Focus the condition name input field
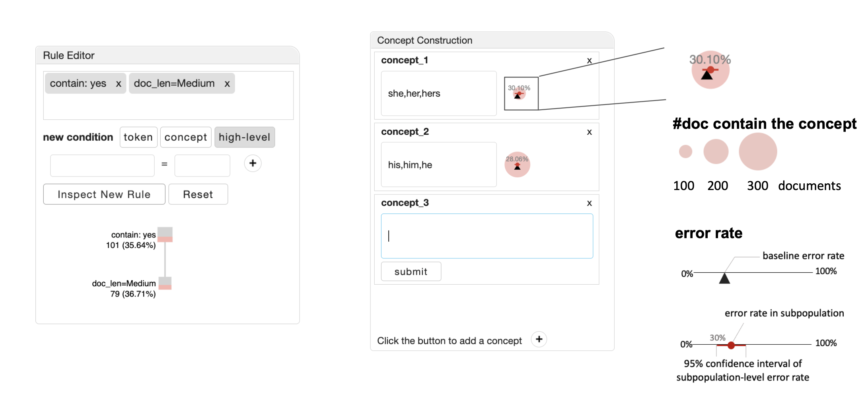Viewport: 868px width, 396px height. (102, 165)
